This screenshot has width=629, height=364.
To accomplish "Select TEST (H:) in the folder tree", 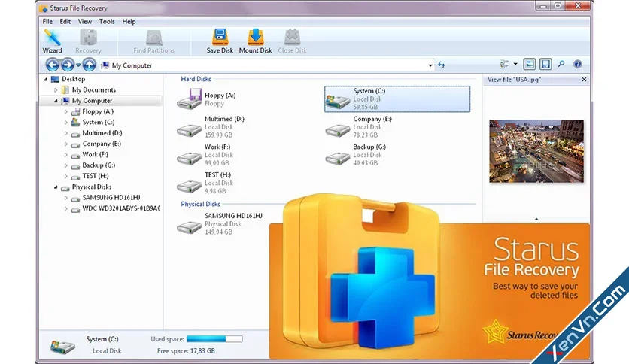I will 96,176.
